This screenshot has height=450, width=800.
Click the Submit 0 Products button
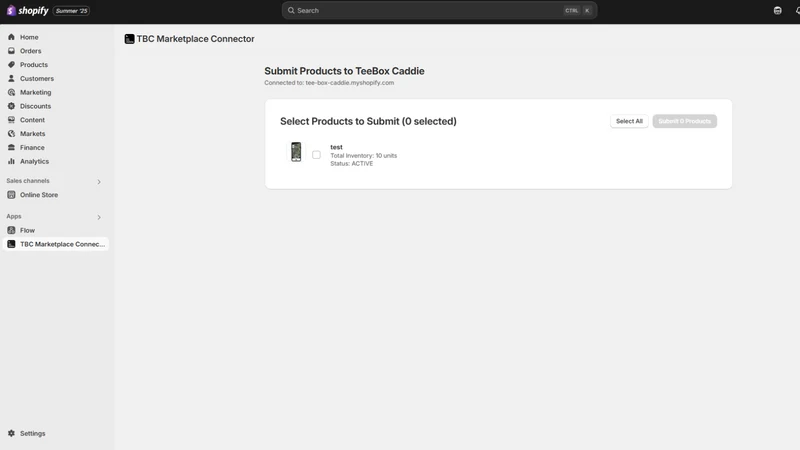click(x=684, y=121)
